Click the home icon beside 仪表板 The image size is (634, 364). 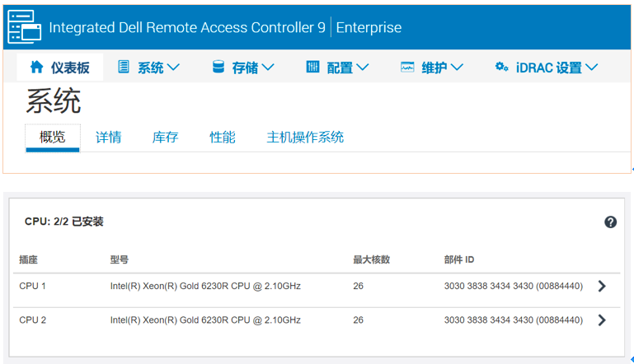tap(37, 67)
